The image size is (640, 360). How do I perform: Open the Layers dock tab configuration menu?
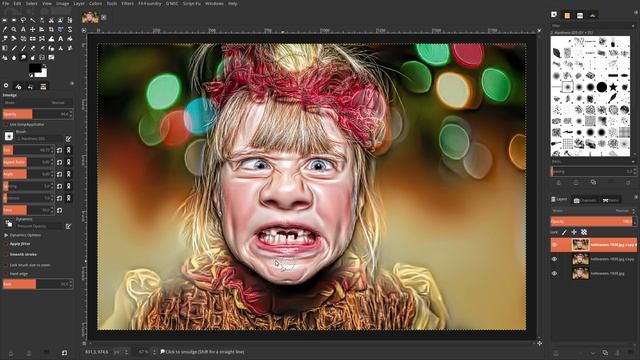click(x=635, y=197)
